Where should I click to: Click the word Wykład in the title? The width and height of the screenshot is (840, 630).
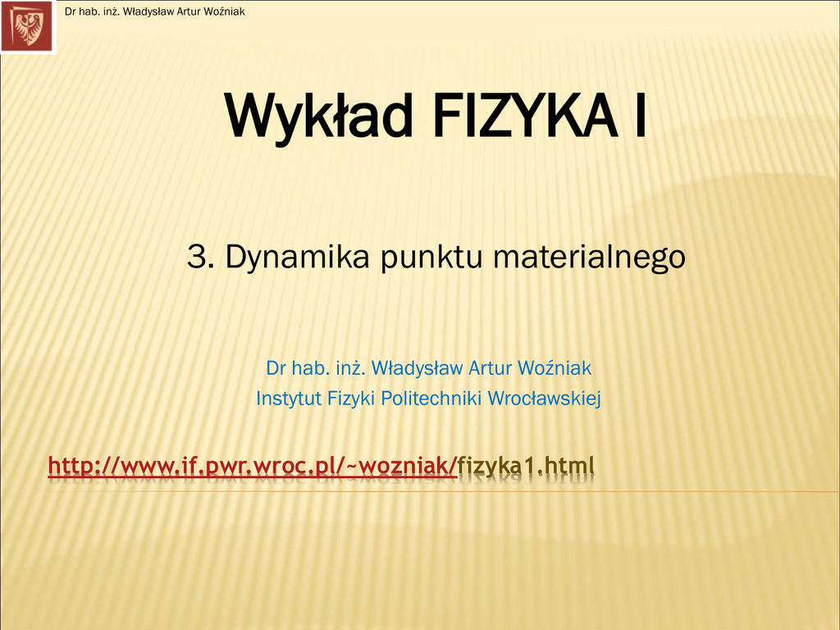pos(318,117)
